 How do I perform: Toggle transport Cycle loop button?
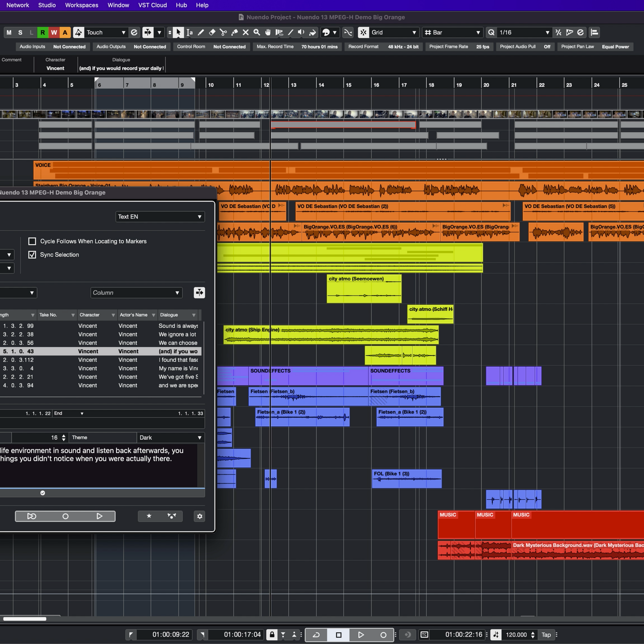coord(316,635)
